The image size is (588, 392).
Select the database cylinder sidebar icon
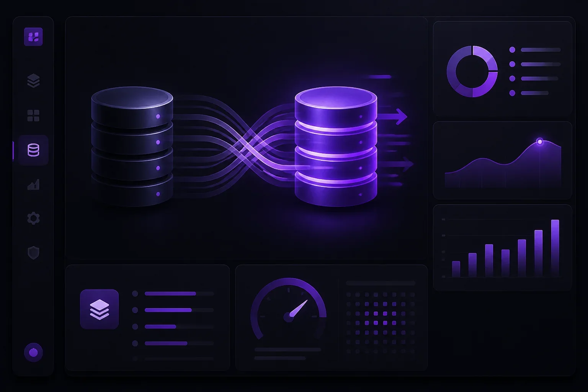[x=34, y=150]
